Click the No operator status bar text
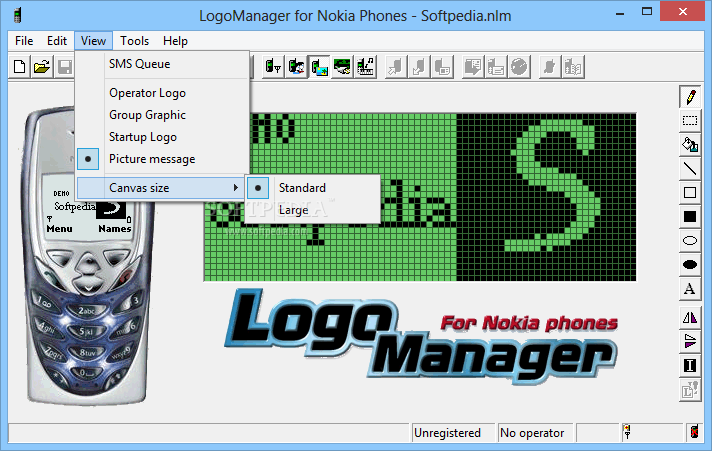712x451 pixels. (532, 433)
